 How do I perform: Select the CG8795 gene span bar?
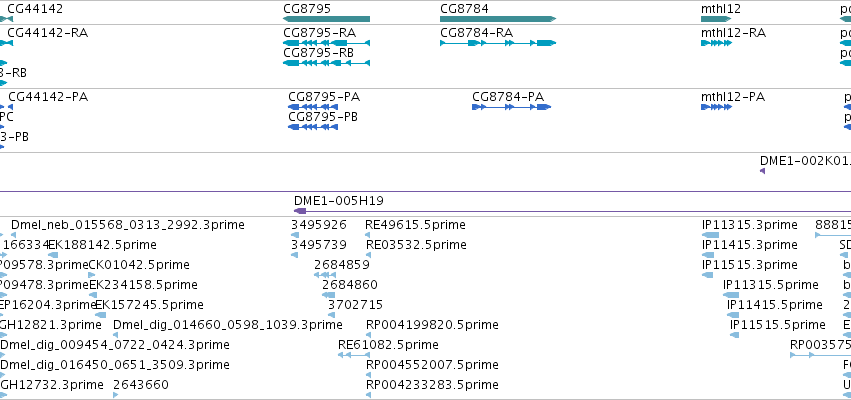[x=326, y=19]
